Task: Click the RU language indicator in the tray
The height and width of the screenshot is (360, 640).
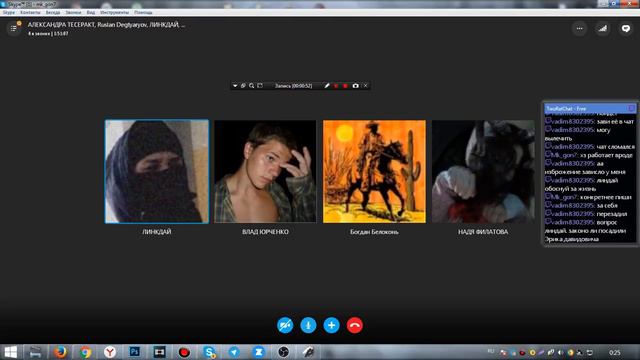Action: pyautogui.click(x=491, y=351)
